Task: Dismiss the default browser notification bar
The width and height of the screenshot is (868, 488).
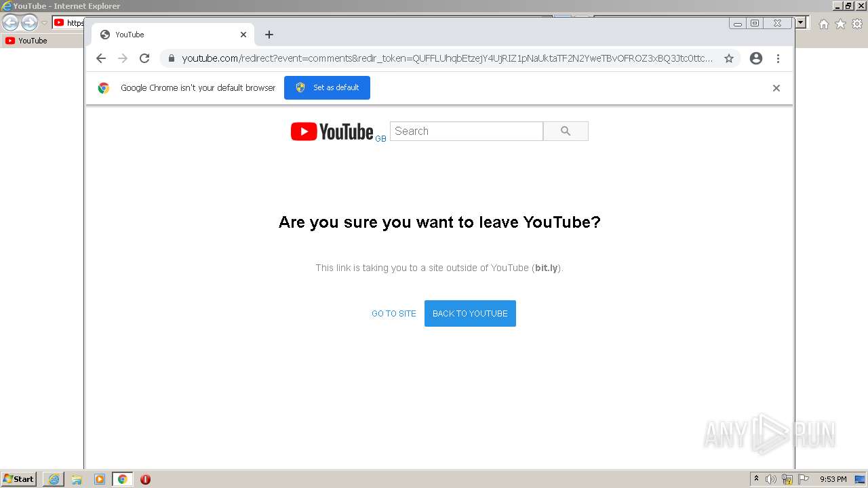Action: [x=776, y=88]
